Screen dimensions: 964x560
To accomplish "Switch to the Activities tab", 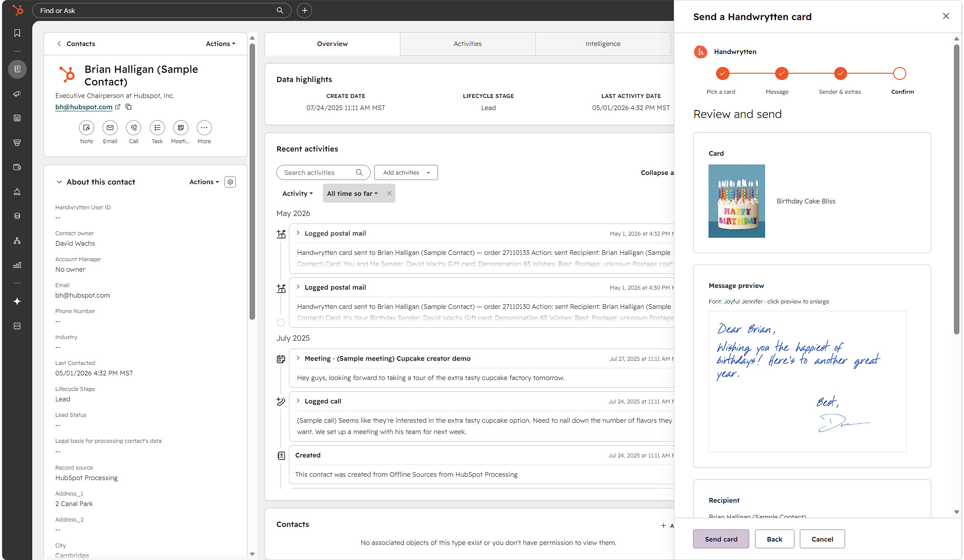I will [468, 44].
